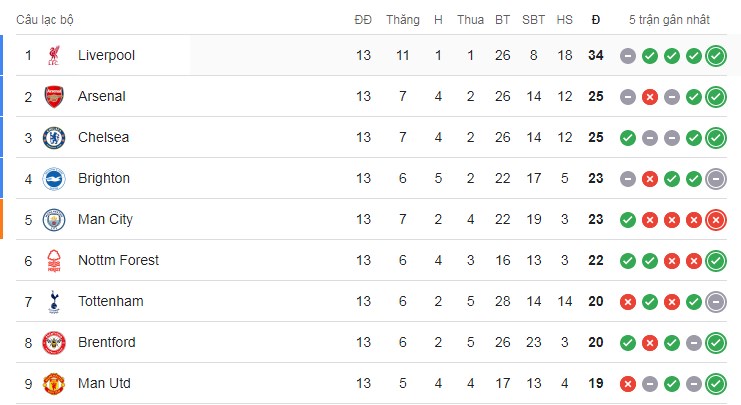Click the Câu lạc bộ header
Viewport: 741px width, 405px height.
click(45, 20)
